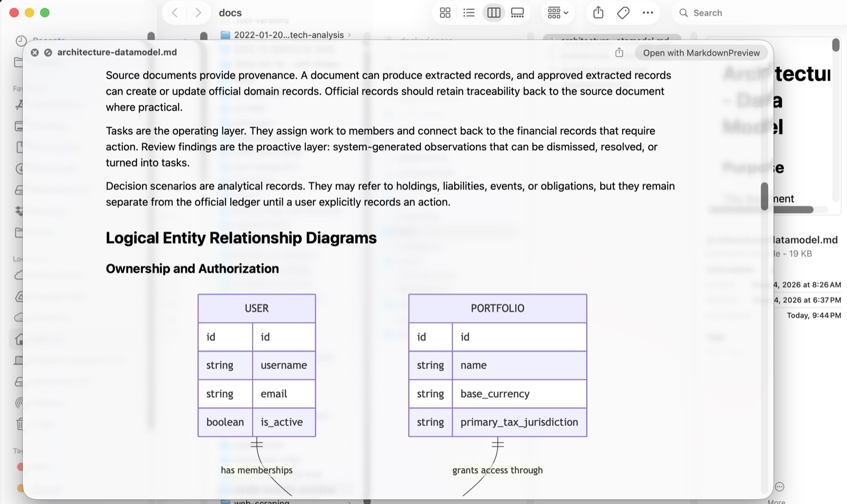Click the Quick Look full-screen icon
Viewport: 847px width, 504px height.
click(48, 52)
